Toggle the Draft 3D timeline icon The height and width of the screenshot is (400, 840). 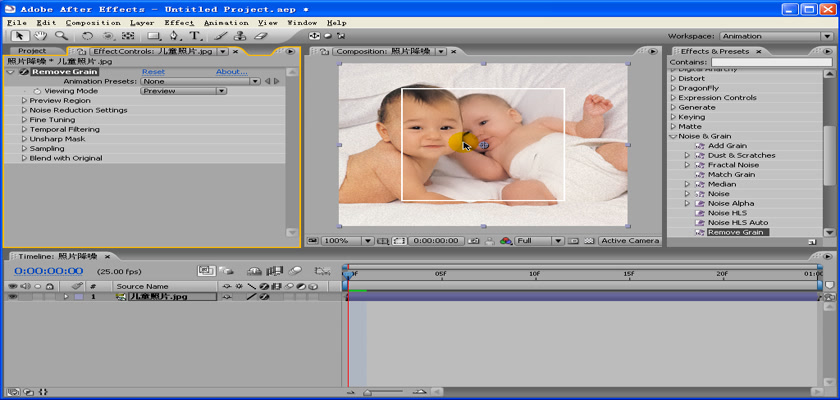(227, 271)
